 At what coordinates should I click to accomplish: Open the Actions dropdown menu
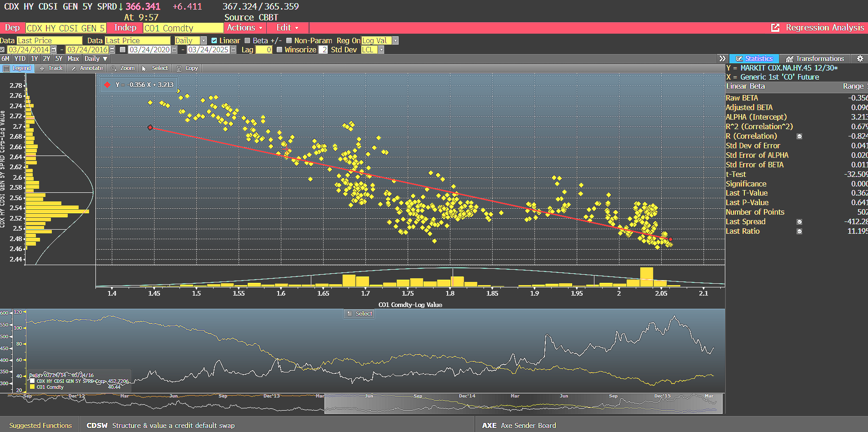245,28
